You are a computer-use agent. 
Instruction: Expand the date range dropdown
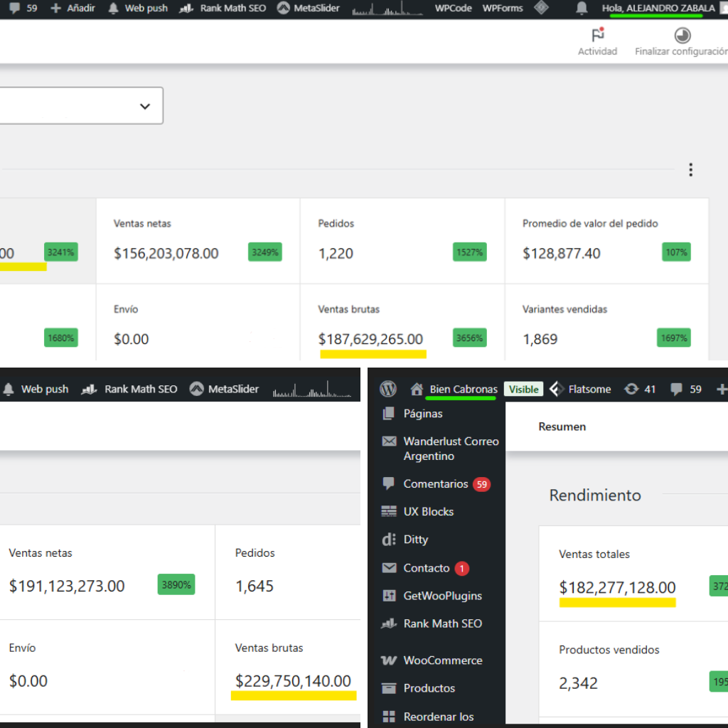pos(145,106)
